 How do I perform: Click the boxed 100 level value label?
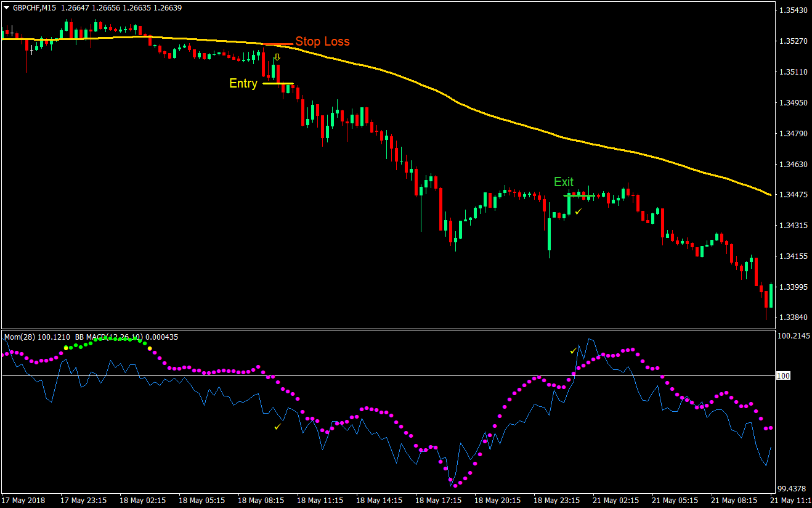(x=783, y=375)
